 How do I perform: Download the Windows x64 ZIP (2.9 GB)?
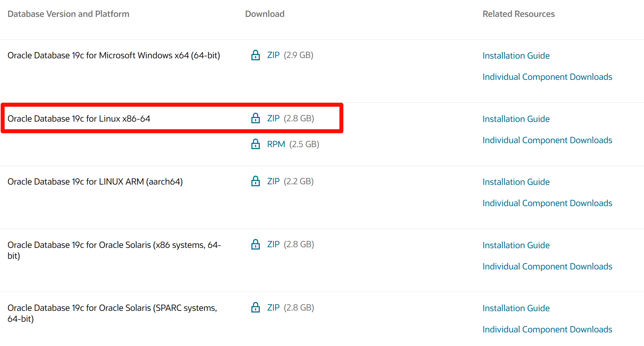(273, 55)
